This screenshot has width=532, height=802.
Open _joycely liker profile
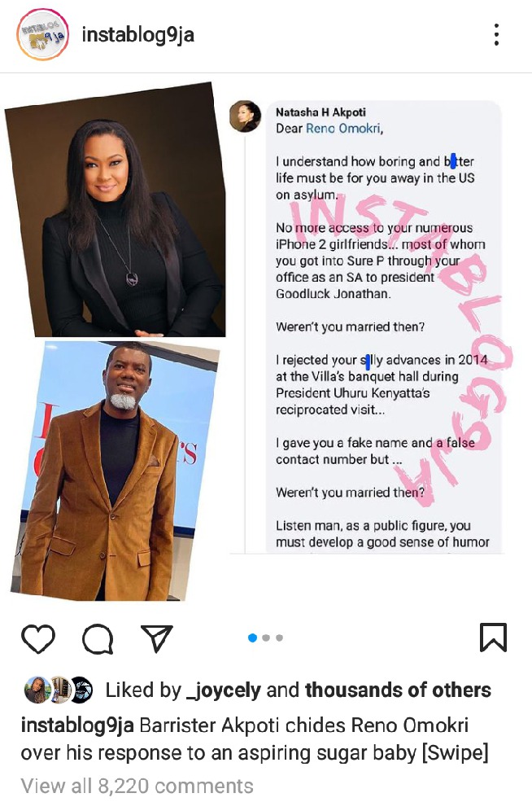(x=224, y=690)
